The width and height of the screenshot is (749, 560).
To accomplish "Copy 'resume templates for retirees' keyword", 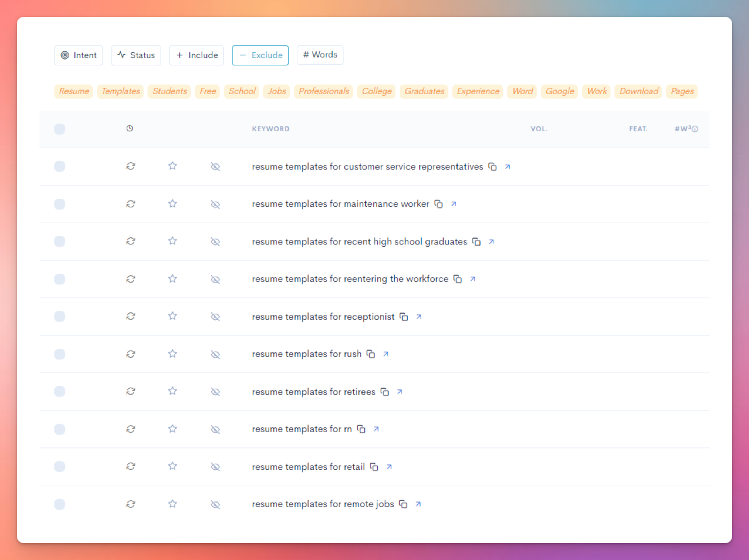I will (385, 392).
